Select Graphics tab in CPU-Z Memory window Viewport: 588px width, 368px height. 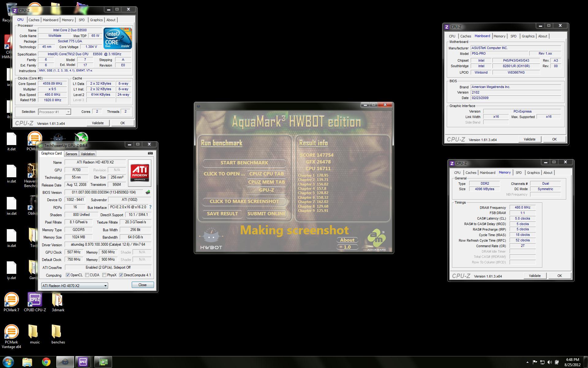pos(533,173)
